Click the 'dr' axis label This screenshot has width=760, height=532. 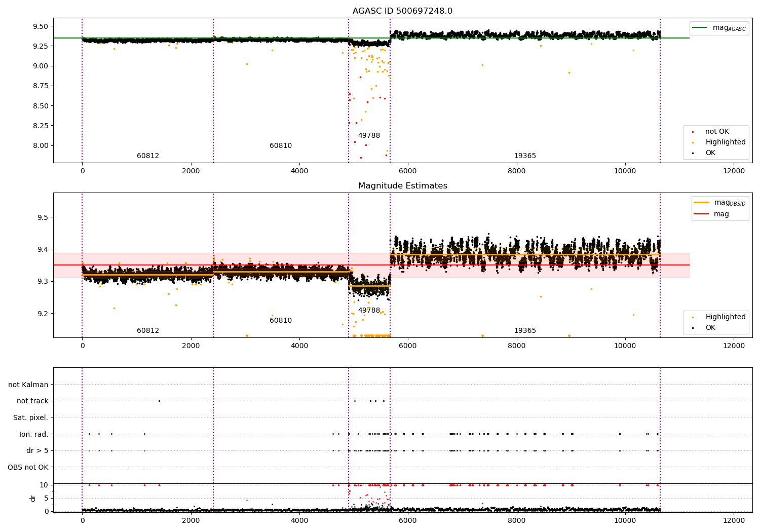tap(33, 498)
